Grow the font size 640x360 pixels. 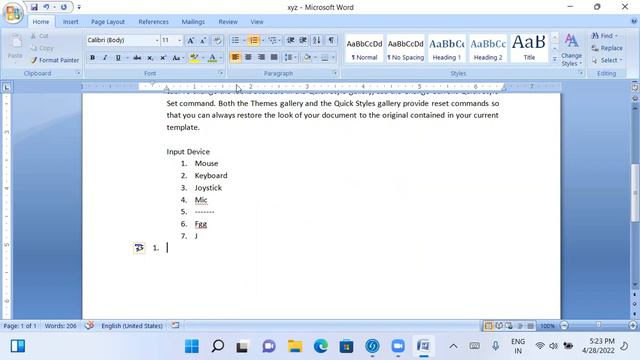click(191, 40)
